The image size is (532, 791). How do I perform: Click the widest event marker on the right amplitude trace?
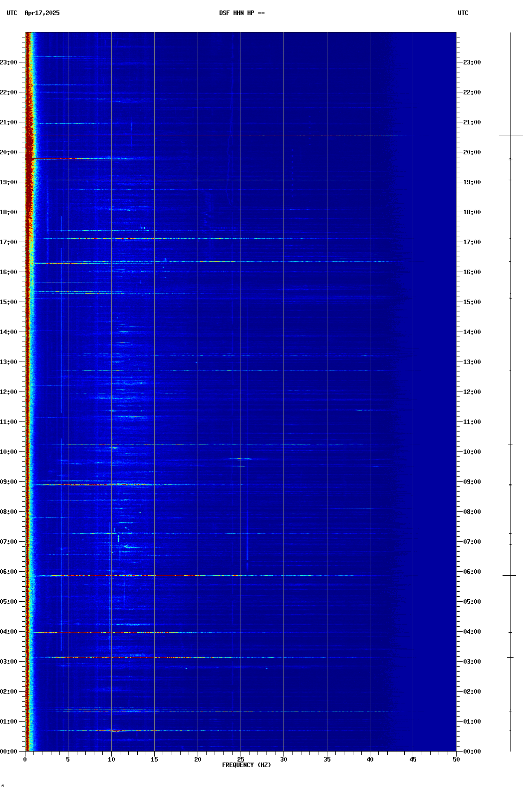click(511, 135)
